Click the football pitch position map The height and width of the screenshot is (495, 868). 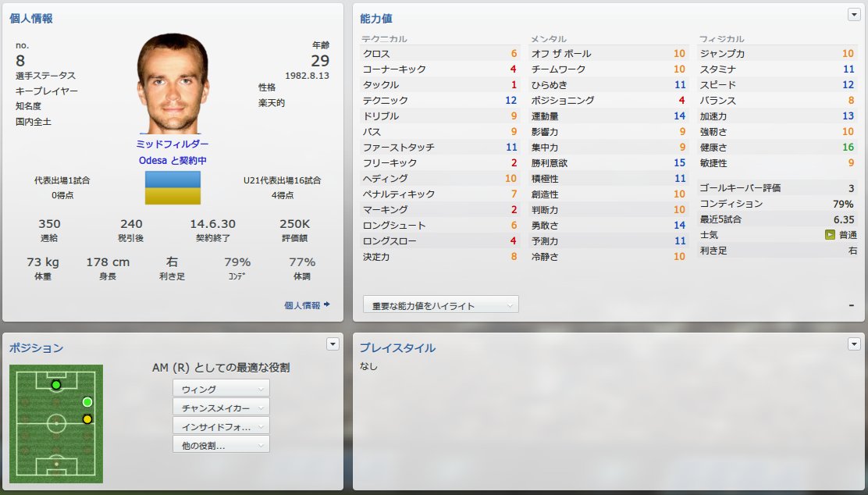tap(56, 424)
